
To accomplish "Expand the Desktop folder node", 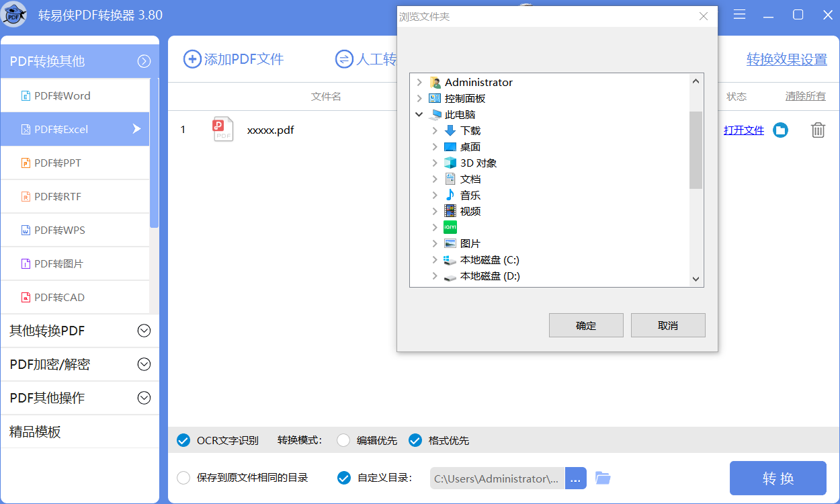I will (x=435, y=146).
